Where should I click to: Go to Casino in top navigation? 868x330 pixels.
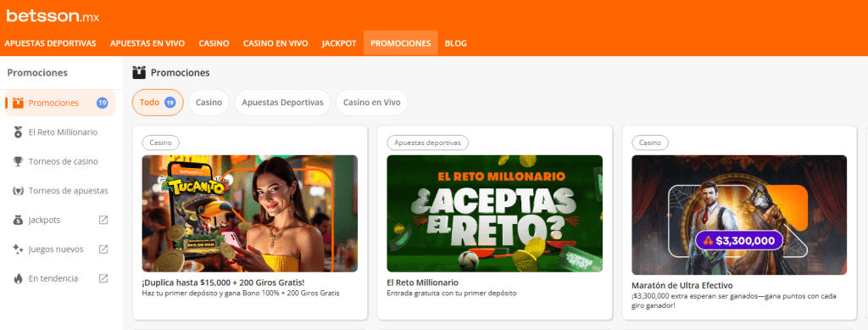click(x=214, y=43)
